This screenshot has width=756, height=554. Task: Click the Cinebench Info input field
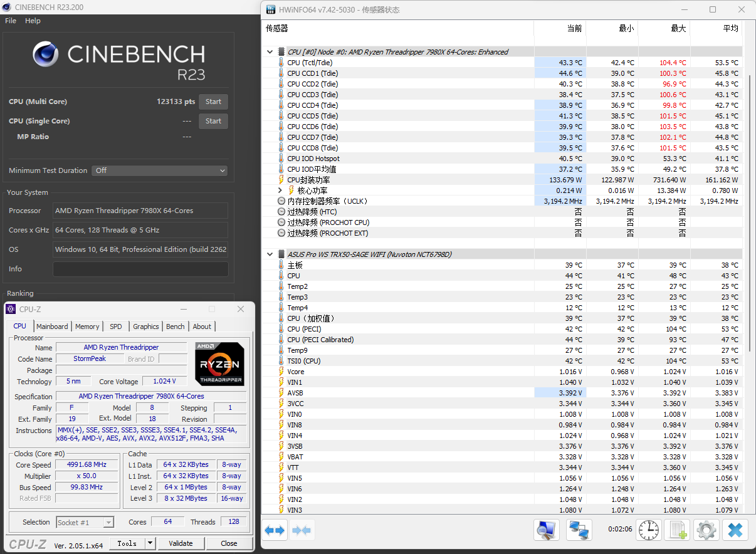point(140,269)
